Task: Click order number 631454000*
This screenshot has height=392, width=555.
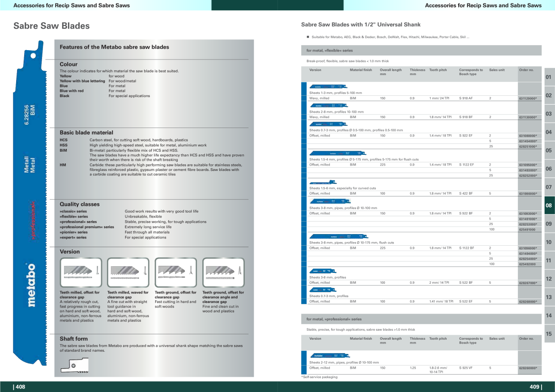Action: [528, 141]
